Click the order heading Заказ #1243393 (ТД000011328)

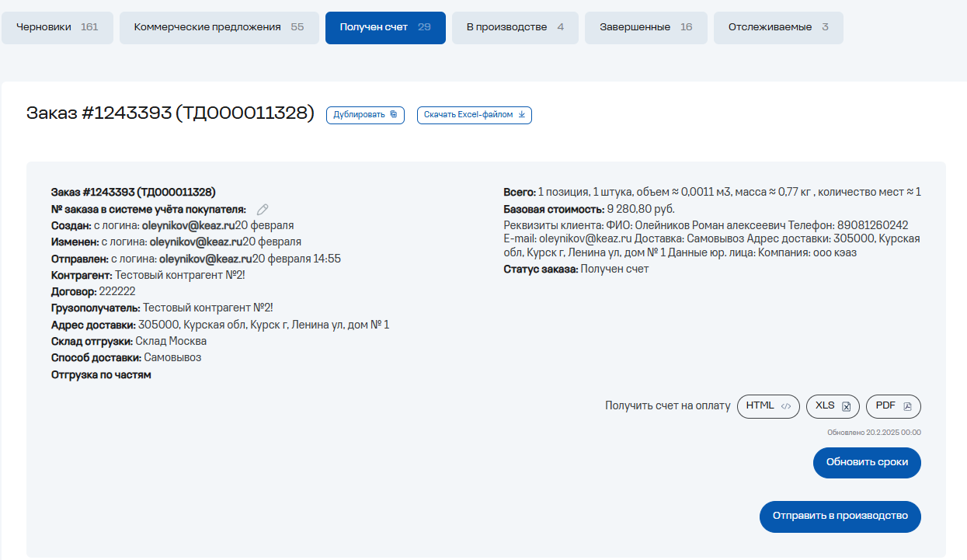click(170, 113)
